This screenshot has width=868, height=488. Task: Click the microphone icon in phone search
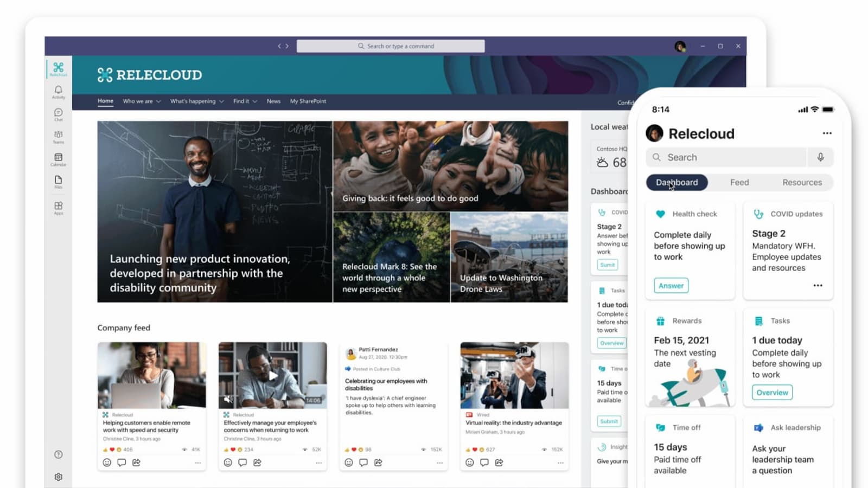[x=820, y=157]
